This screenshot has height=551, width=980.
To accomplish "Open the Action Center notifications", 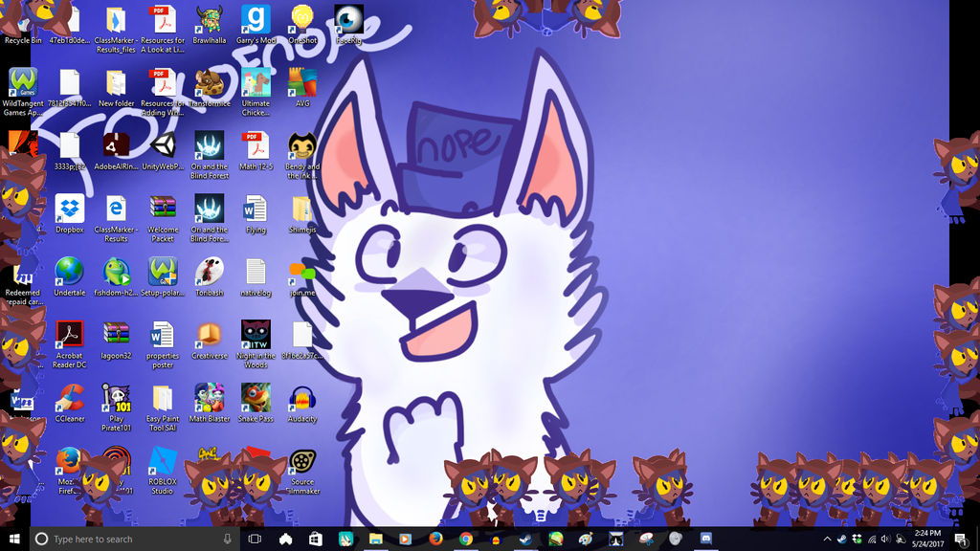I will click(x=961, y=539).
